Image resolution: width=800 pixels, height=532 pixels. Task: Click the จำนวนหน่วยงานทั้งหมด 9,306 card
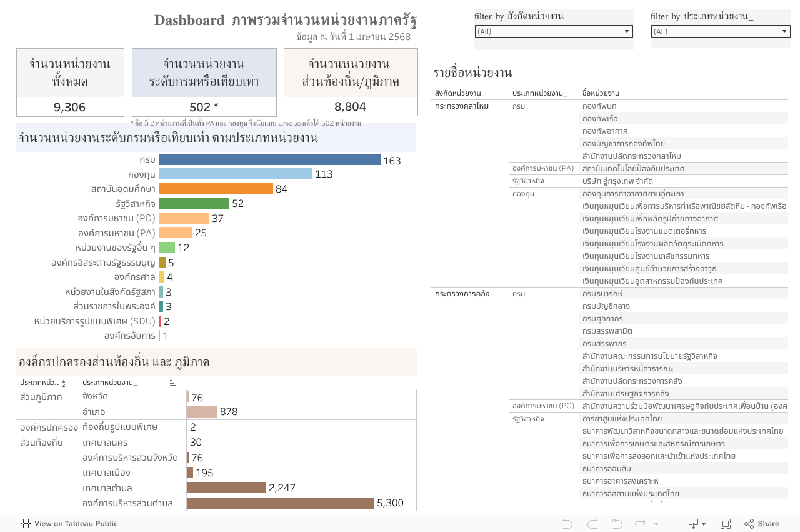pyautogui.click(x=70, y=83)
